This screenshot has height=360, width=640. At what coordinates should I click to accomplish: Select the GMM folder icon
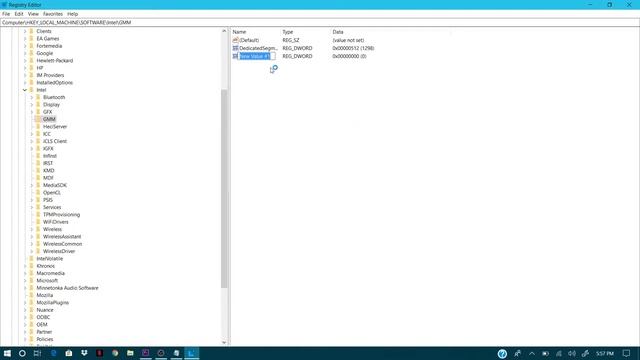point(38,119)
